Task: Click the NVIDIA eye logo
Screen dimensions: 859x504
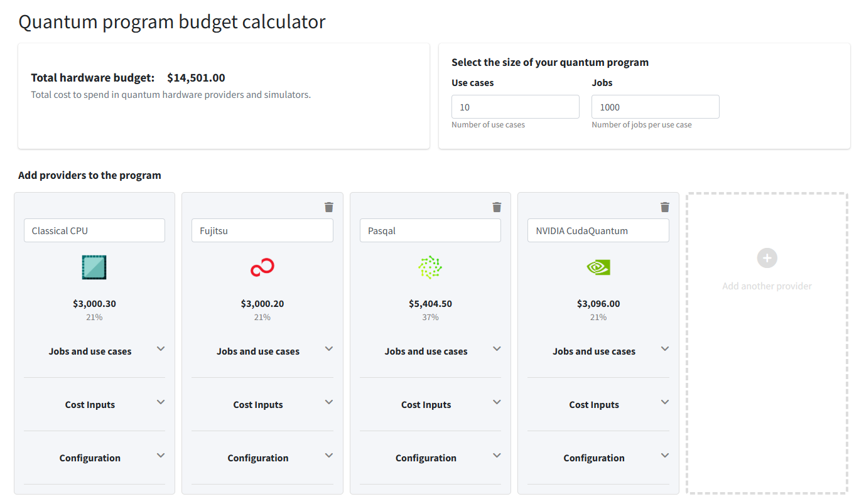Action: pos(598,267)
